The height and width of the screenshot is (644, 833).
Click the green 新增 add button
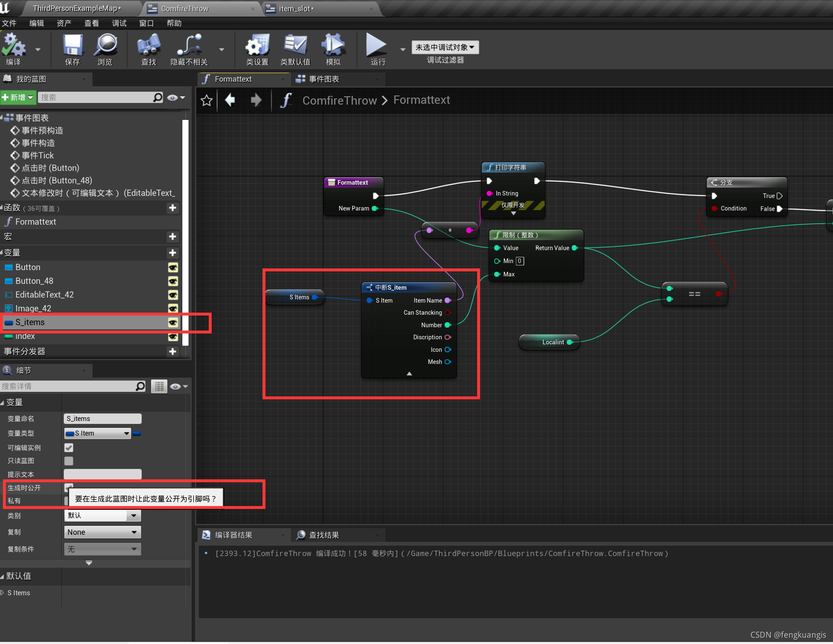coord(18,98)
